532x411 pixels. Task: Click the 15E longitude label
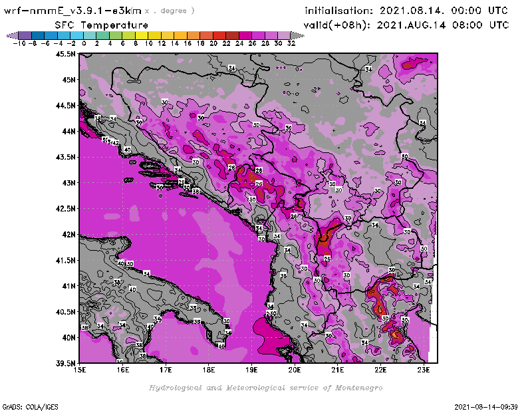click(x=80, y=370)
